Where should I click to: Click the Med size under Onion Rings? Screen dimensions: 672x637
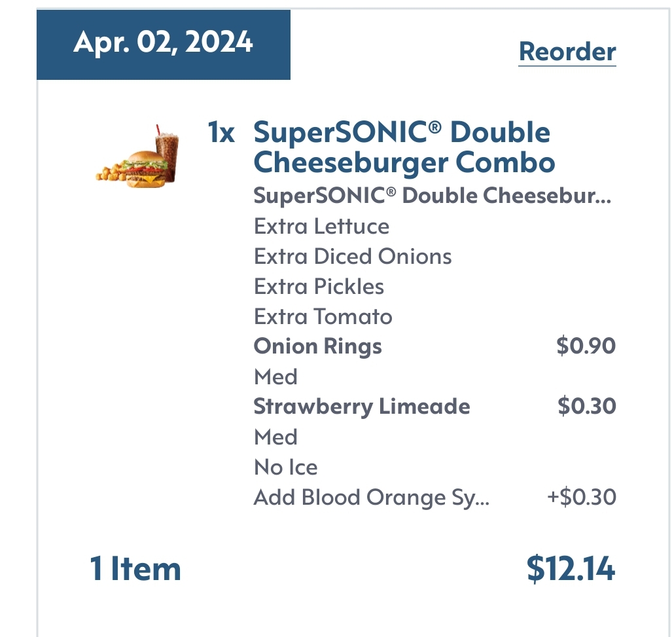coord(275,377)
